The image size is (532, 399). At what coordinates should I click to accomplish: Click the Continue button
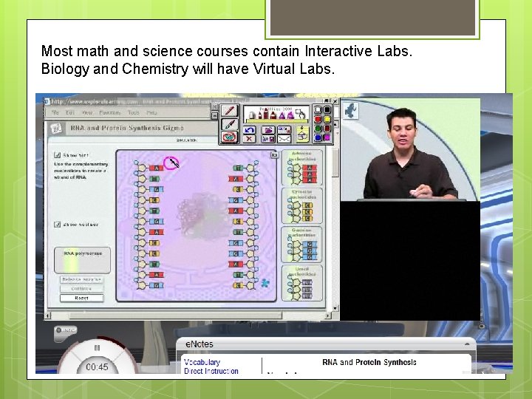pos(82,289)
